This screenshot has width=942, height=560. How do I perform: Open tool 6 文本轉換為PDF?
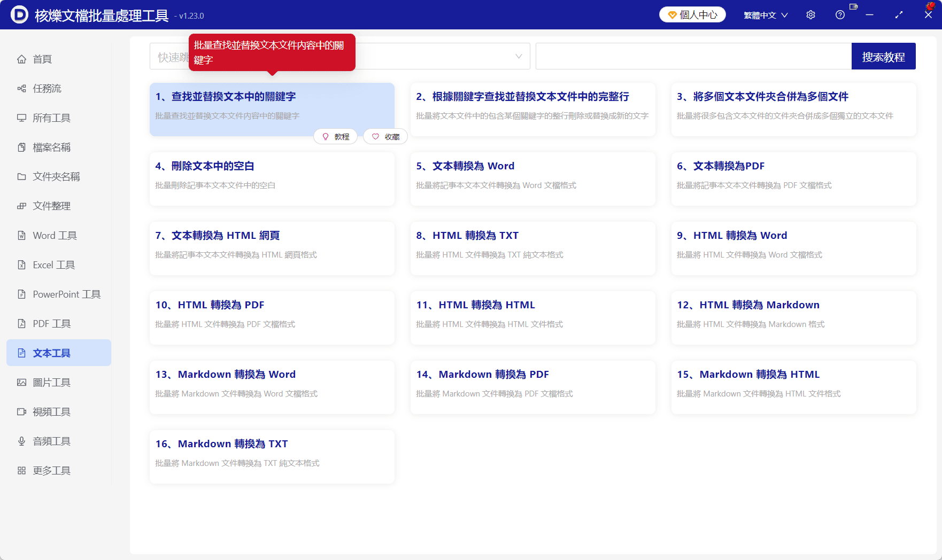click(794, 178)
